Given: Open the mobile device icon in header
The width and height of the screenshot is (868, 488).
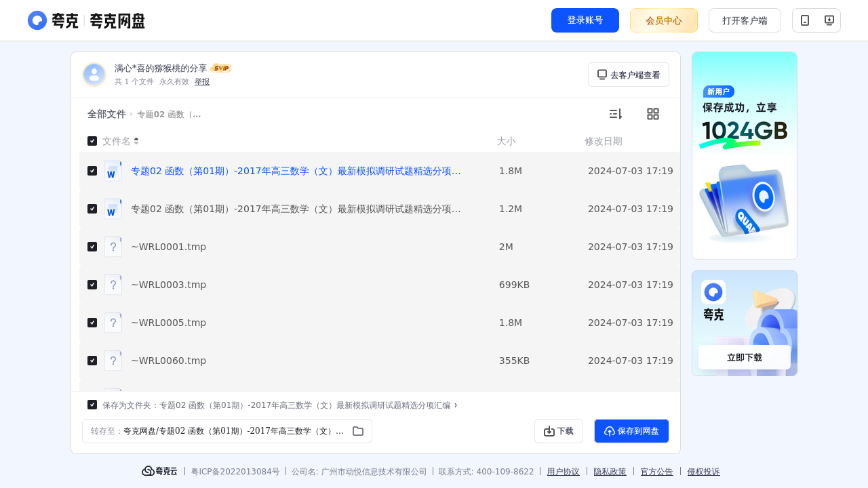Looking at the screenshot, I should pos(805,20).
